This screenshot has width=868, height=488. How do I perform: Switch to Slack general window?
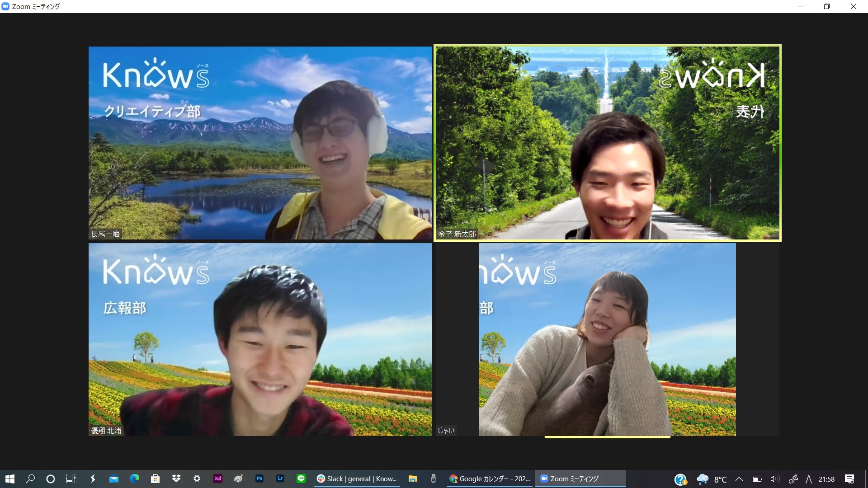click(357, 479)
